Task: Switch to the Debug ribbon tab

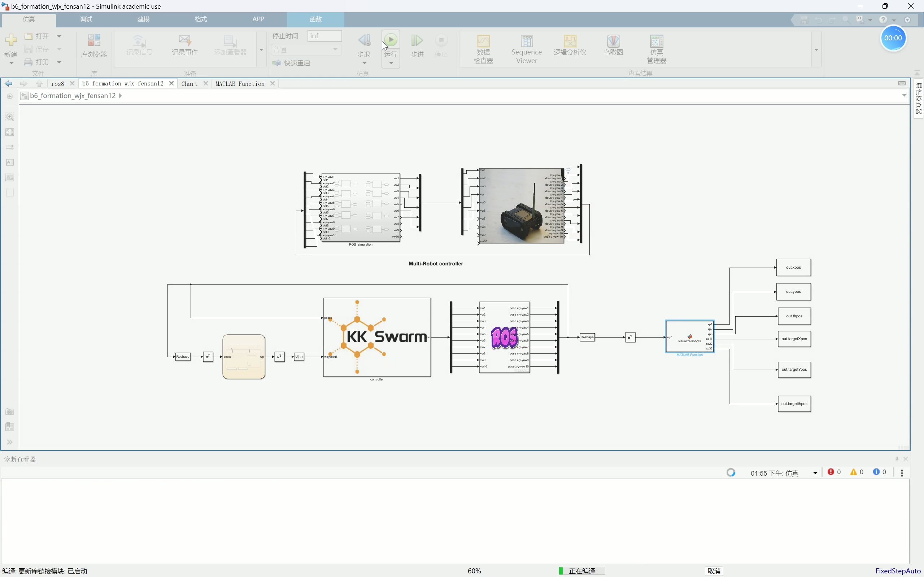Action: 86,19
